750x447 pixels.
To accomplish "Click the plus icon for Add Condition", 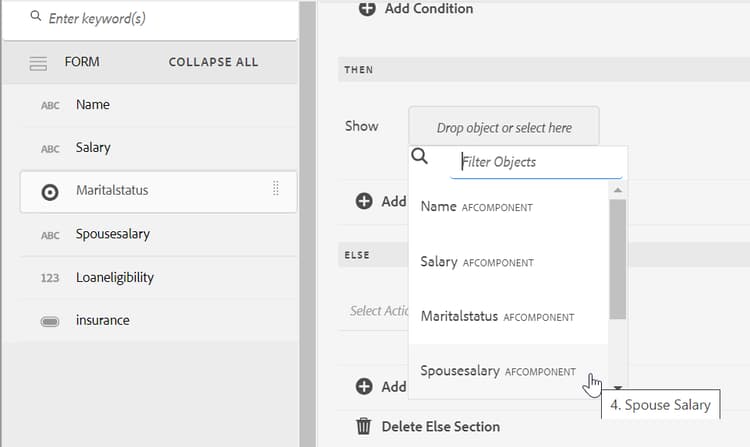I will pyautogui.click(x=367, y=9).
